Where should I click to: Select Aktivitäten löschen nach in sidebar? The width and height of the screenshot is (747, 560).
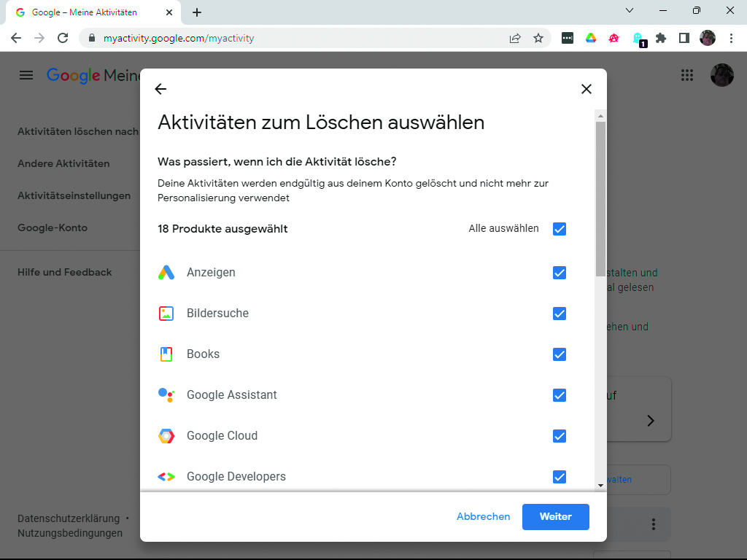click(78, 131)
